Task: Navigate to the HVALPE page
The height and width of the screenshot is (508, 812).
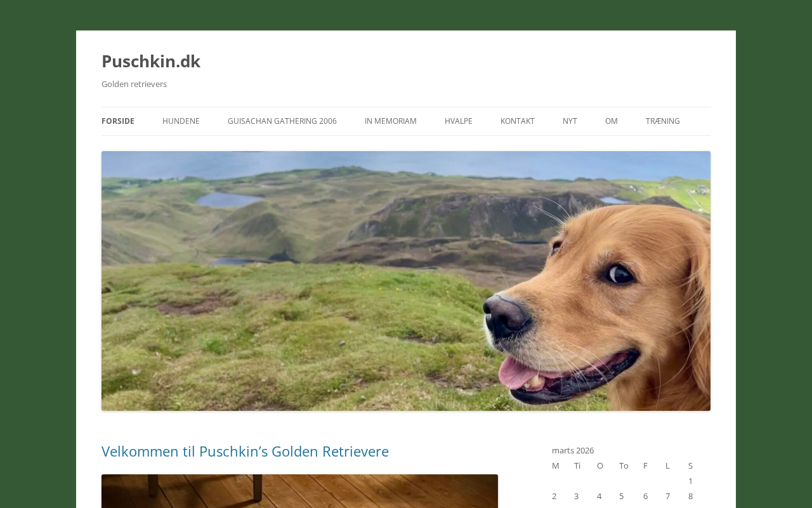Action: point(459,121)
